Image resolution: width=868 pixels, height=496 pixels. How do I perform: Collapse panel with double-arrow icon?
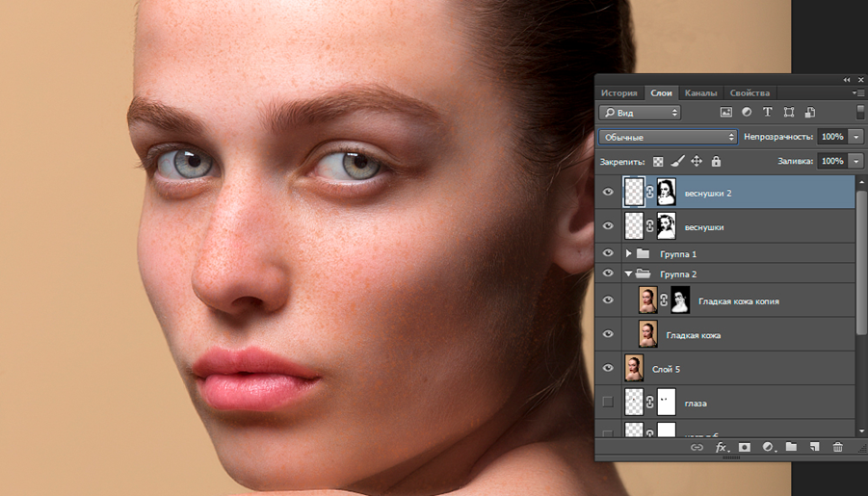(x=847, y=80)
